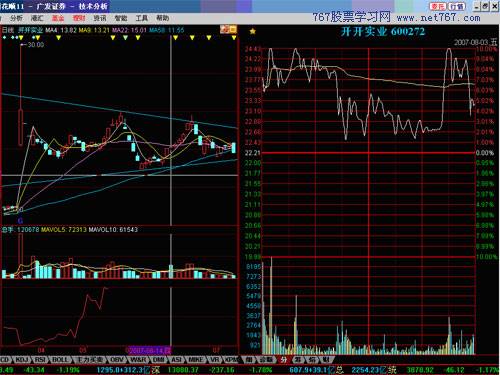The width and height of the screenshot is (500, 375).
Task: Select the W&R indicator tab
Action: tap(138, 360)
